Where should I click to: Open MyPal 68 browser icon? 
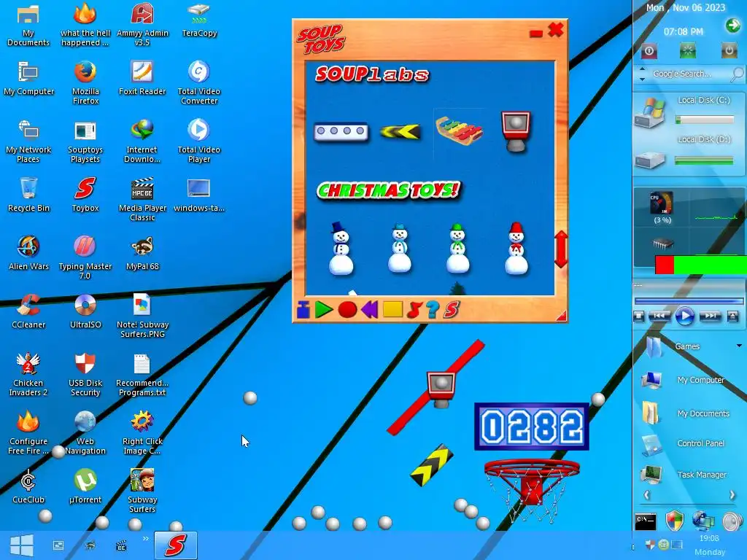142,253
